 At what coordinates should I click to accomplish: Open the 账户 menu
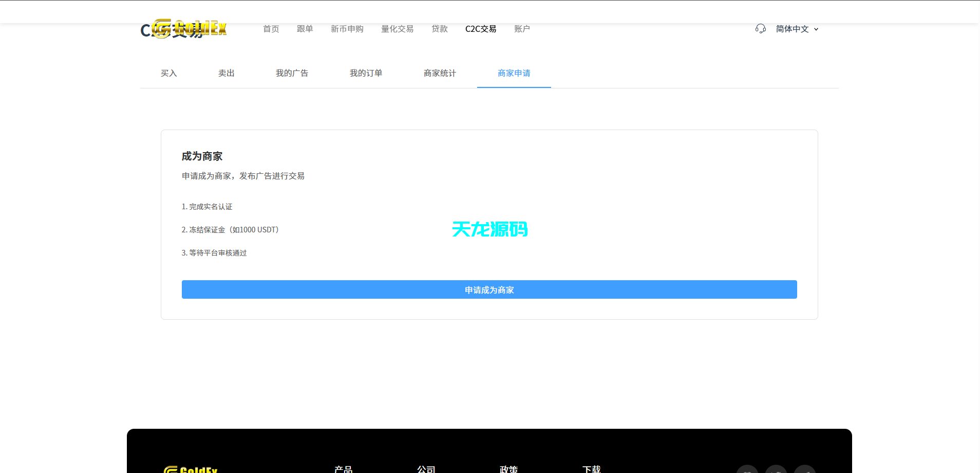tap(522, 29)
